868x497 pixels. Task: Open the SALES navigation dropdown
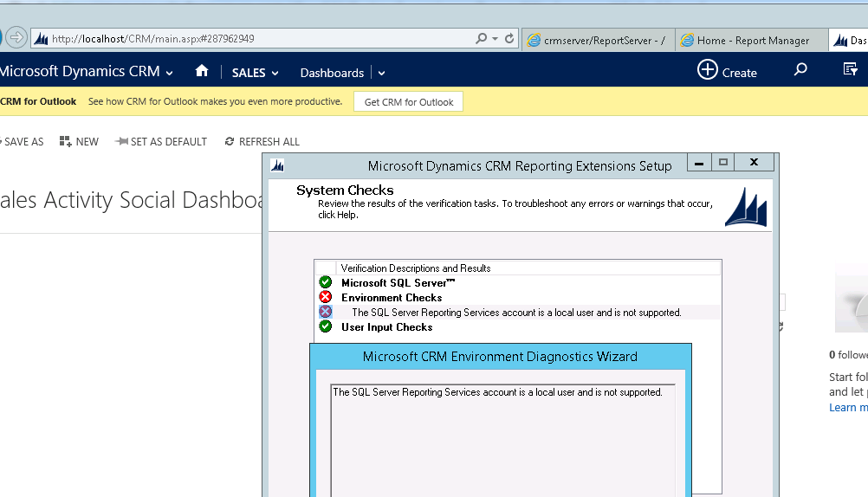pos(255,73)
